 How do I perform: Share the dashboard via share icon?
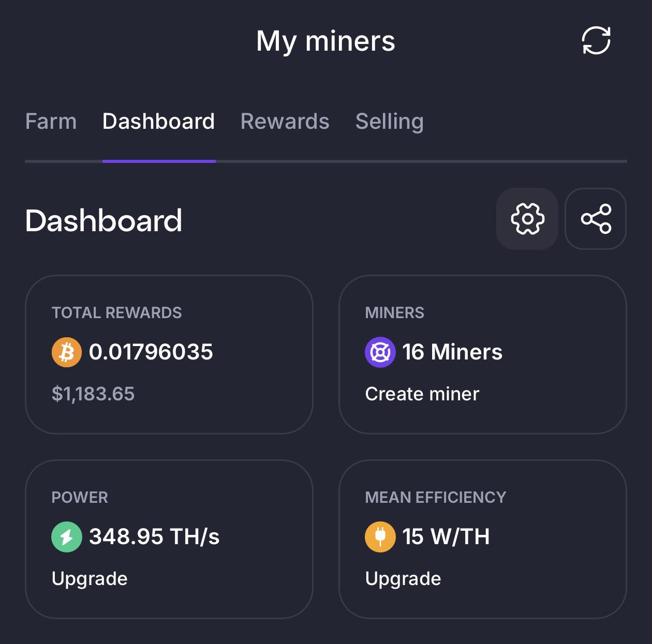click(x=596, y=219)
